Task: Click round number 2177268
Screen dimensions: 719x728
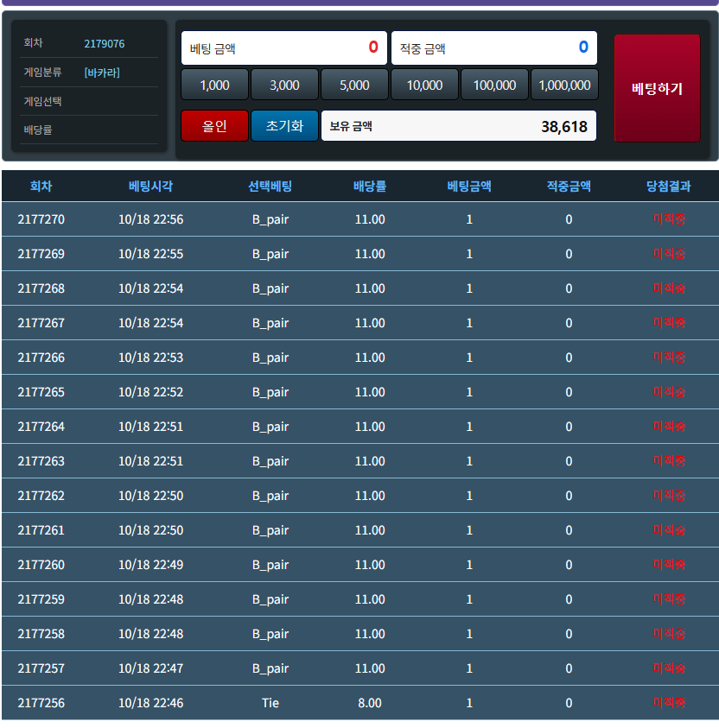Action: (41, 288)
